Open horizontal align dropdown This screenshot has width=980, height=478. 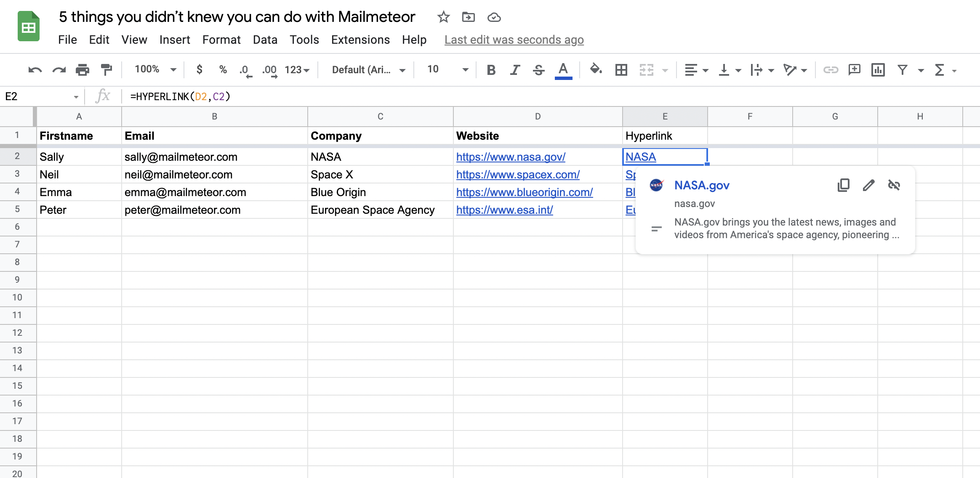pyautogui.click(x=696, y=70)
